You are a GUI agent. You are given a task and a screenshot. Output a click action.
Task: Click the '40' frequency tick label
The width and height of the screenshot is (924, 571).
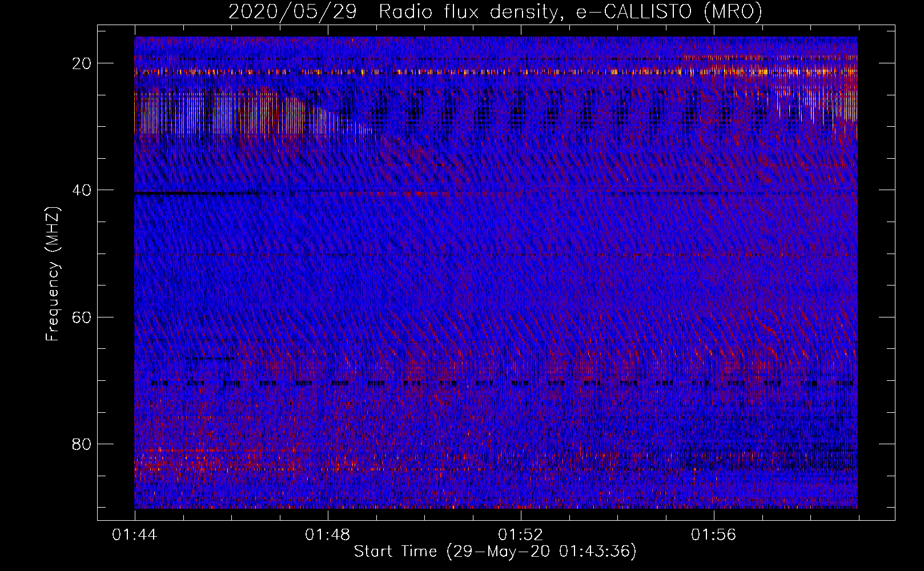82,190
